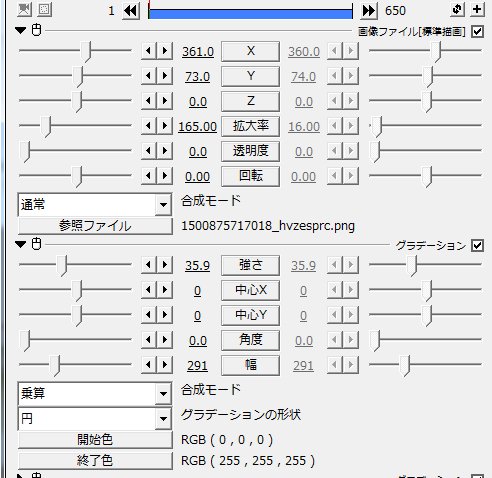492x478 pixels.
Task: Collapse the グラデーション section triangle
Action: pyautogui.click(x=21, y=244)
